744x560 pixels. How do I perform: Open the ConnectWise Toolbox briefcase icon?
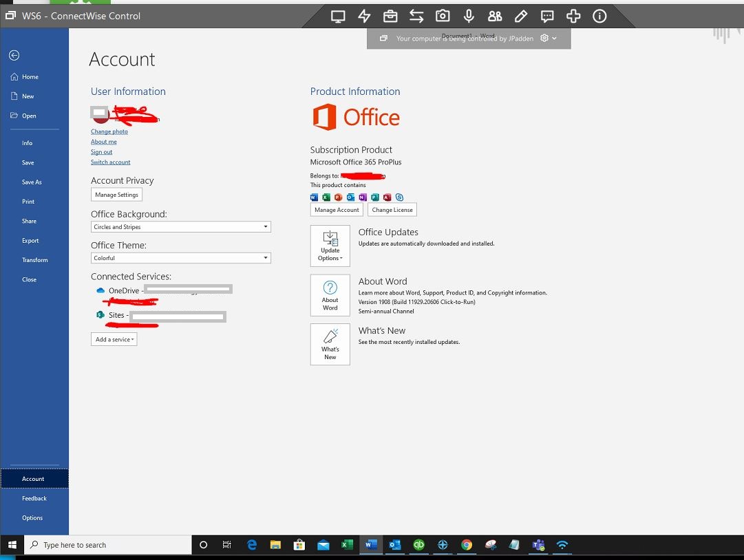pyautogui.click(x=390, y=17)
